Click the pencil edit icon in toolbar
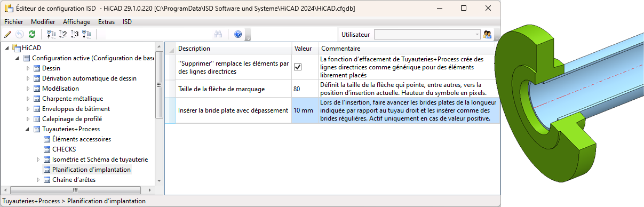This screenshot has height=207, width=644. (7, 35)
